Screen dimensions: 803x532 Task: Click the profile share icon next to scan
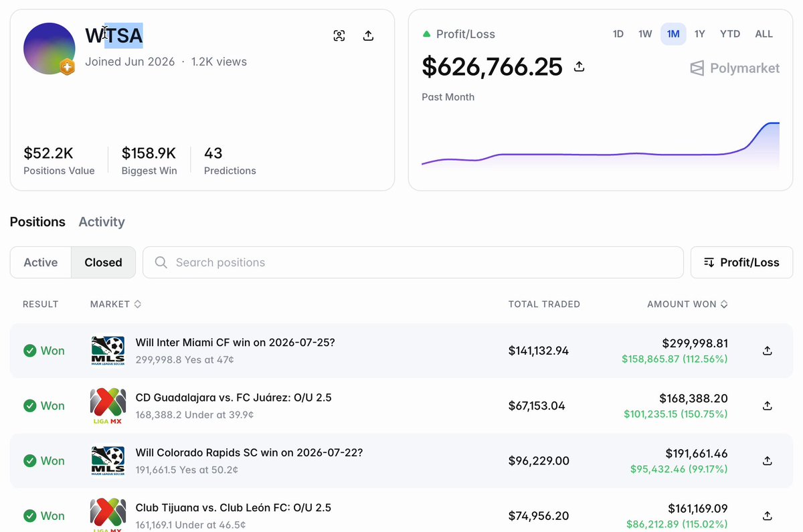pos(368,36)
